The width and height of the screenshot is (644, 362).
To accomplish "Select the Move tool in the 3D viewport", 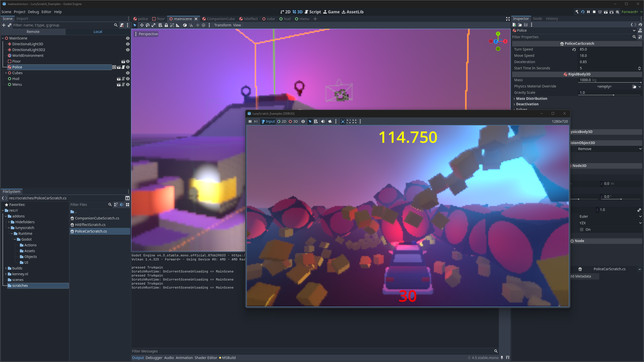I will point(142,25).
